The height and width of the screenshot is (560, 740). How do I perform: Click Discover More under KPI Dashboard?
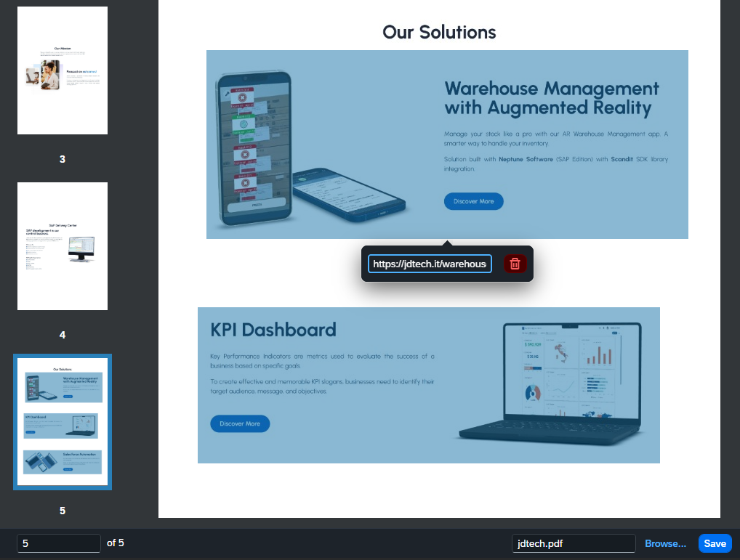(240, 423)
